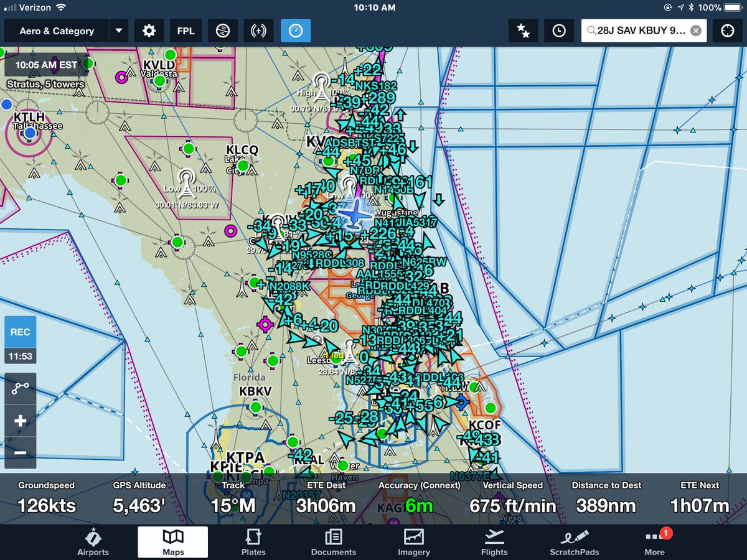Tap the Distance to Dest 389nm
747x560 pixels.
click(x=606, y=498)
